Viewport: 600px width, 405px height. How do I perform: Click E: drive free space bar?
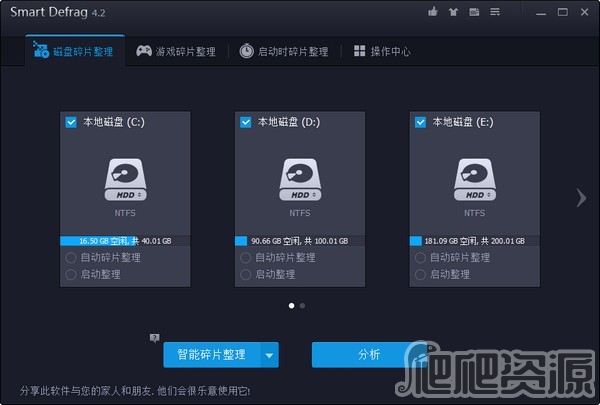474,241
